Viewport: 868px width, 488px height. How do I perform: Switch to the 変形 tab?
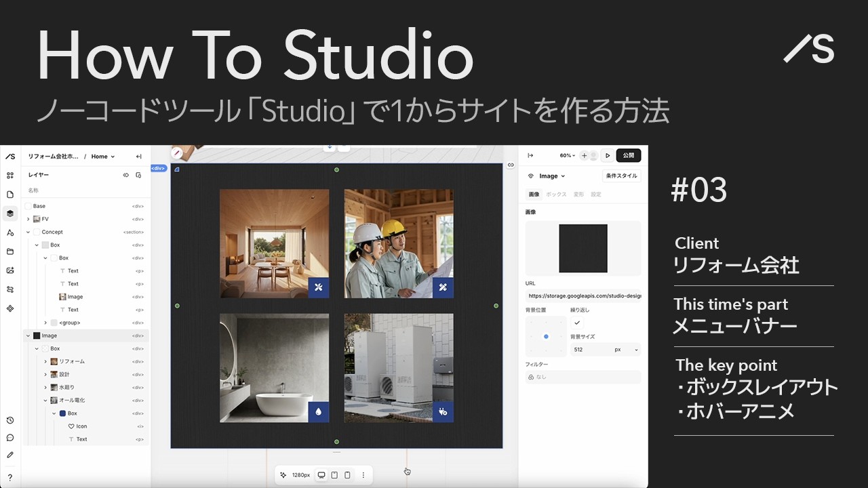(578, 195)
